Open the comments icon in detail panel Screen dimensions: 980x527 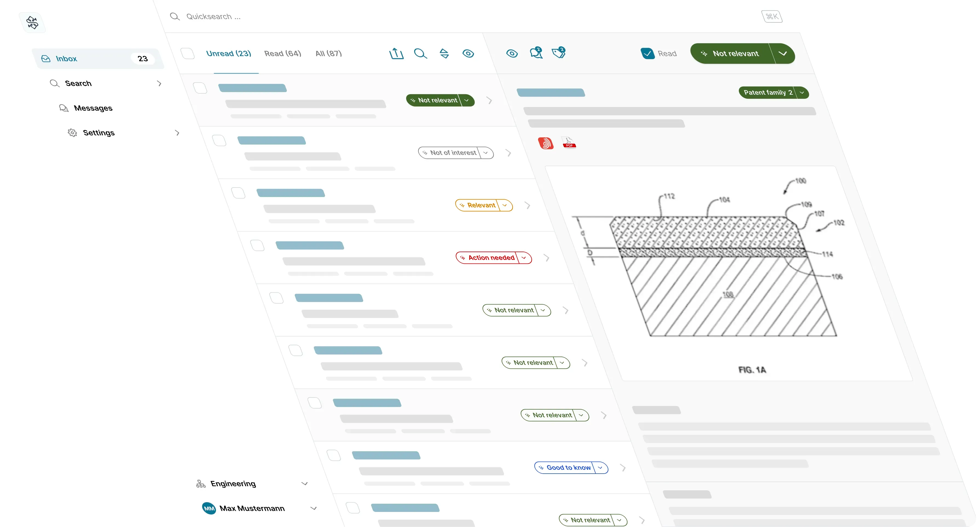536,53
